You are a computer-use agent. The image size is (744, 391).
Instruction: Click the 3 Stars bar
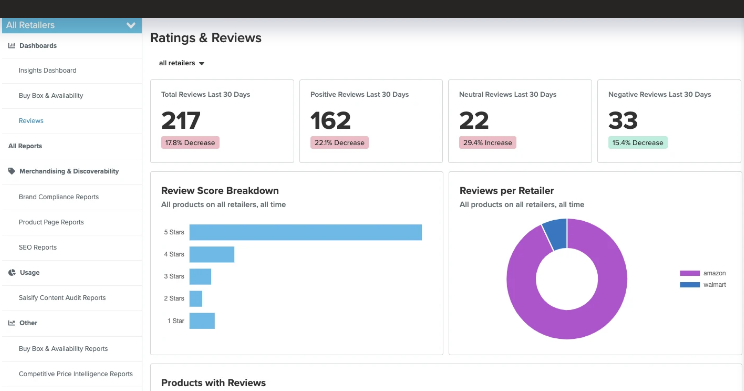pos(200,277)
